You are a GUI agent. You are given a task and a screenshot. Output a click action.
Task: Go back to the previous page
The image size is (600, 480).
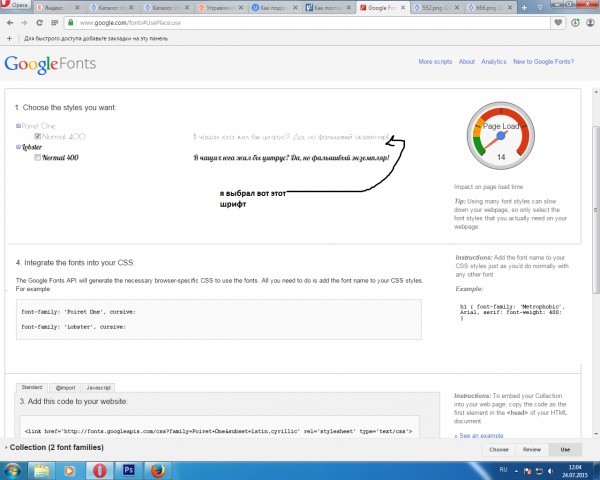pyautogui.click(x=10, y=23)
